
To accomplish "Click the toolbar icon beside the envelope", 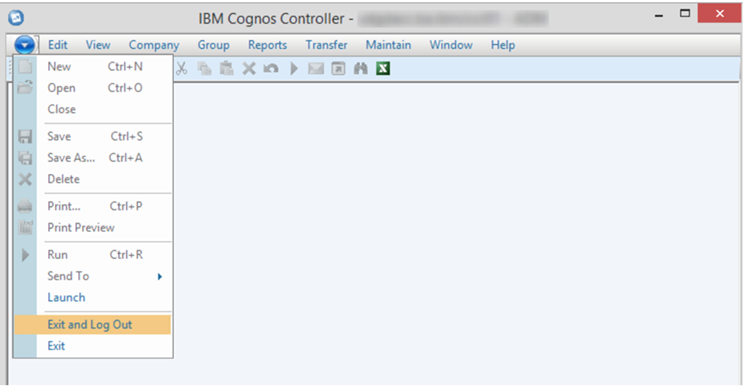I will [x=338, y=68].
